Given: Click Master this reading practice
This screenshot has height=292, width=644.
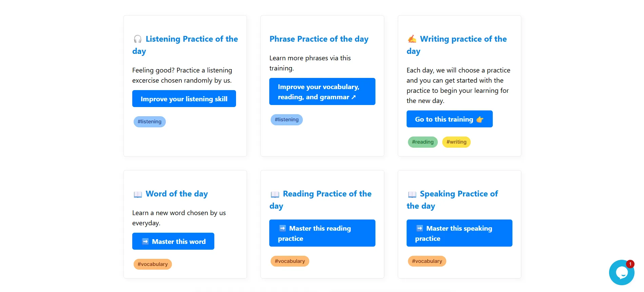Looking at the screenshot, I should click(322, 233).
